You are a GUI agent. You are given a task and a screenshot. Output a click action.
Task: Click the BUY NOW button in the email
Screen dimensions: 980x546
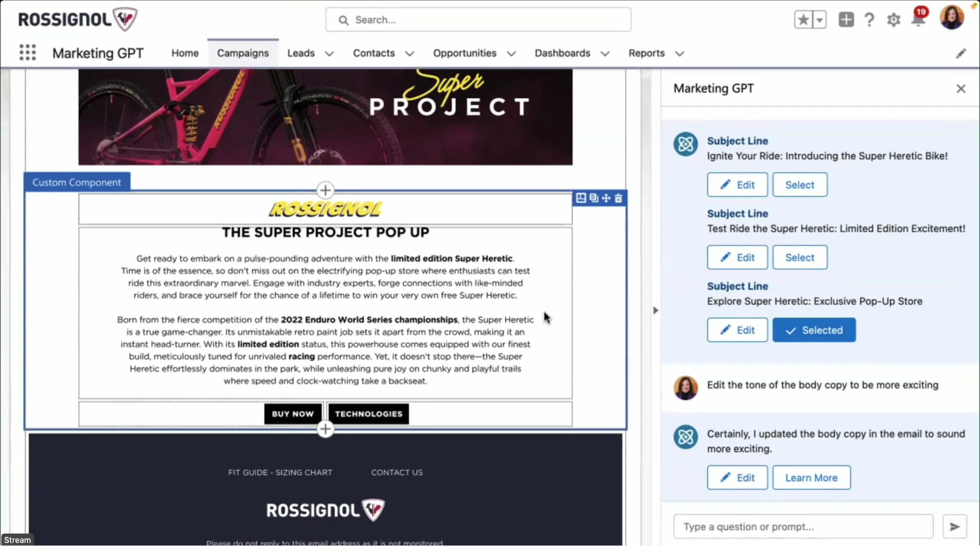pos(293,414)
